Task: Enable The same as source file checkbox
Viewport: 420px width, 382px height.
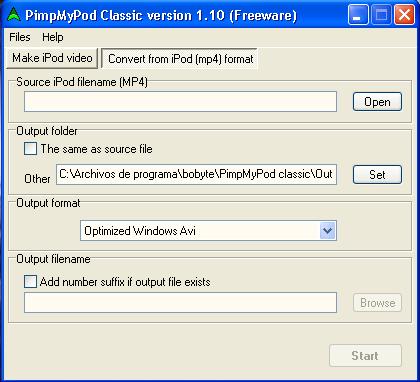Action: (30, 149)
